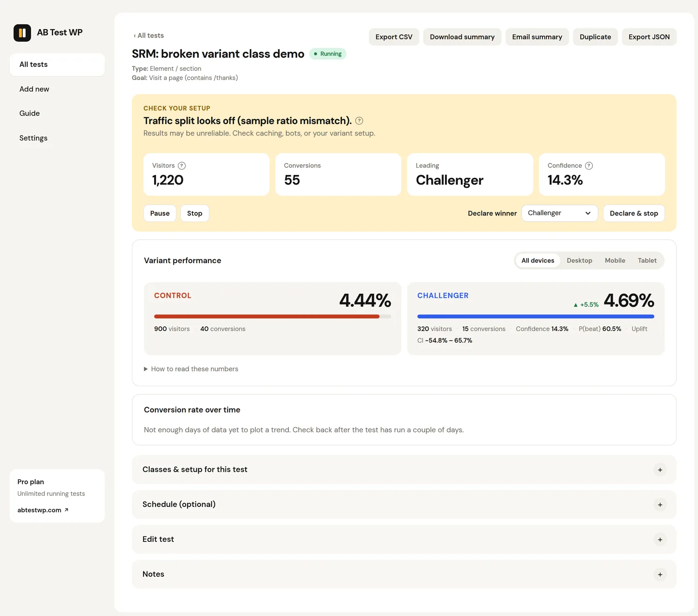Viewport: 698px width, 616px height.
Task: Click the 4.69% challenger rate
Action: click(x=629, y=300)
